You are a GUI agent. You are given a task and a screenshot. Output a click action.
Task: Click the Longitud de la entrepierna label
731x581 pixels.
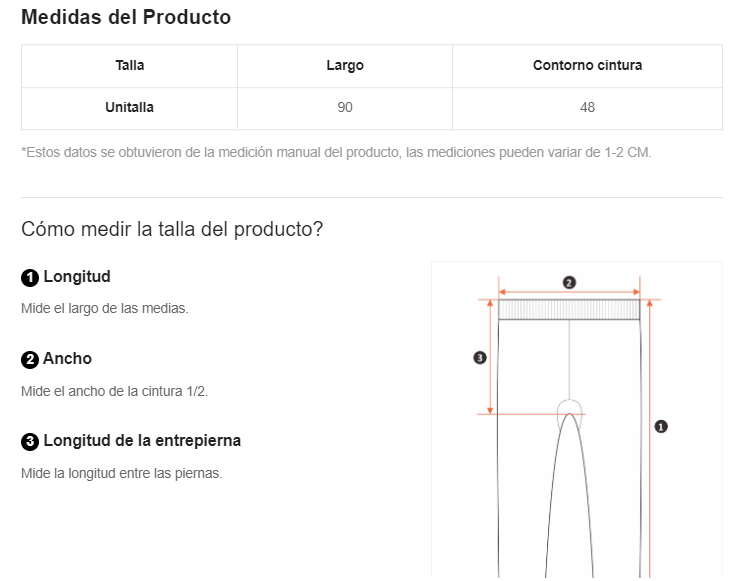pos(142,441)
